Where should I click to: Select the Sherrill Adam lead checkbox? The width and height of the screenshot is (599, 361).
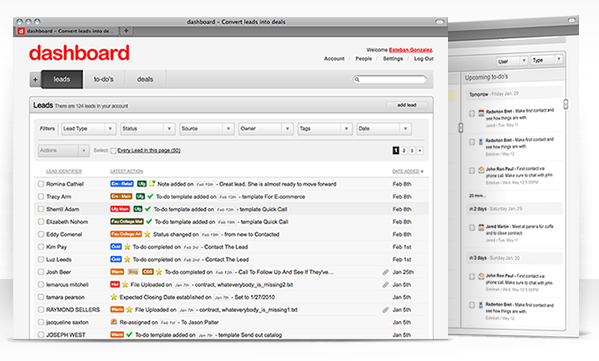coord(41,209)
